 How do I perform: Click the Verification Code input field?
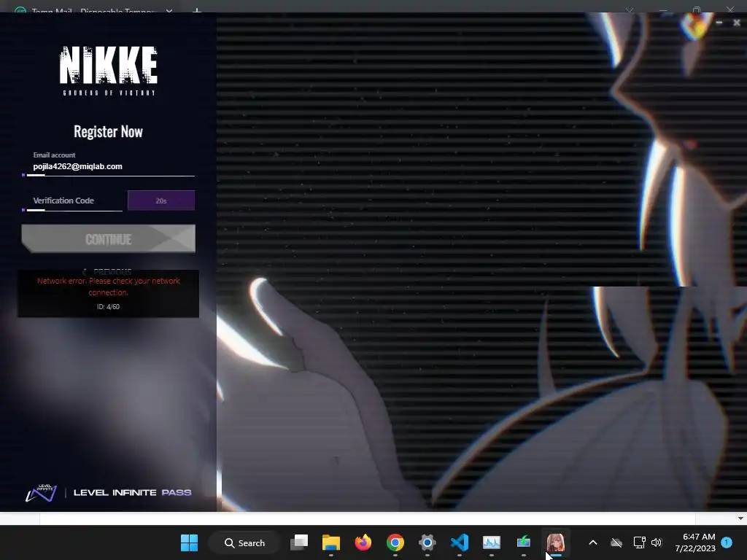pyautogui.click(x=74, y=201)
